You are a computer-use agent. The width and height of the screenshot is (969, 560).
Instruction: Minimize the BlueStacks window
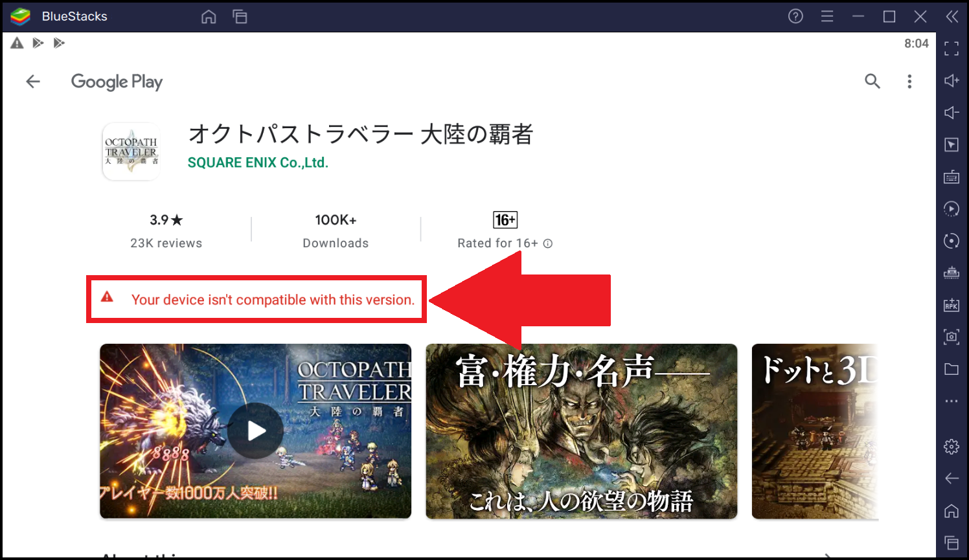(x=858, y=16)
